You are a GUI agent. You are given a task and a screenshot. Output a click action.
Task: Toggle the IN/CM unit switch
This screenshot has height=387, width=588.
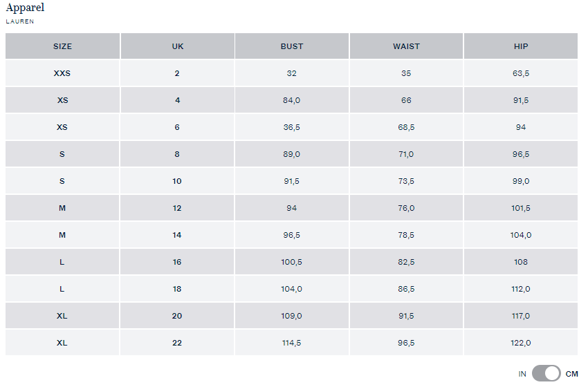(546, 374)
